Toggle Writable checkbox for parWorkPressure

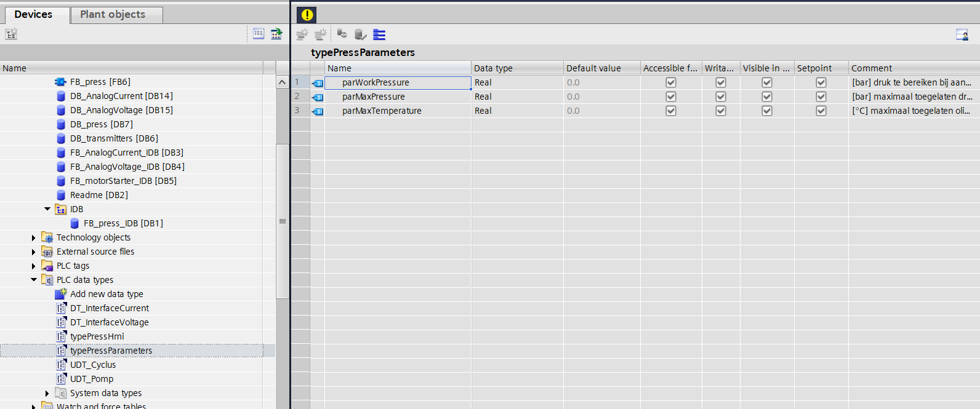[x=721, y=82]
